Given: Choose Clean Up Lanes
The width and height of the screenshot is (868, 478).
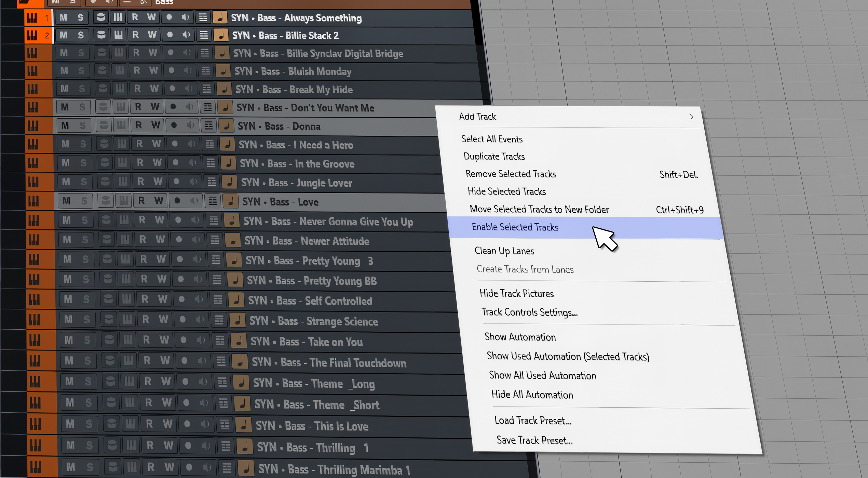Looking at the screenshot, I should (x=504, y=251).
